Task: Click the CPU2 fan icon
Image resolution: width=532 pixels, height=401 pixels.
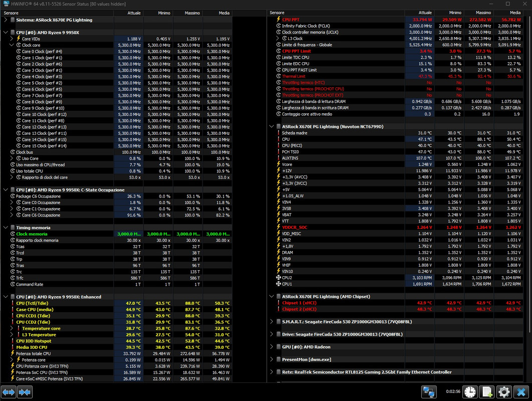Action: tap(279, 278)
